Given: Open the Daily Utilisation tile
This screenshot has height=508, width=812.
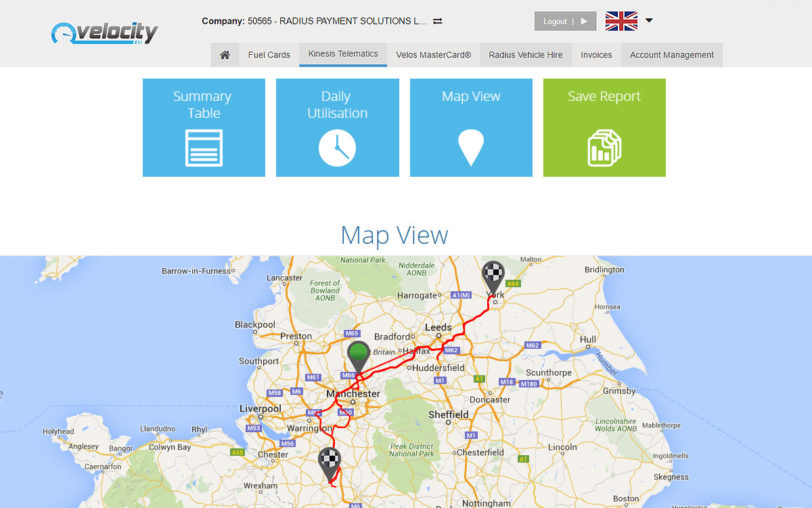Looking at the screenshot, I should pos(338,127).
